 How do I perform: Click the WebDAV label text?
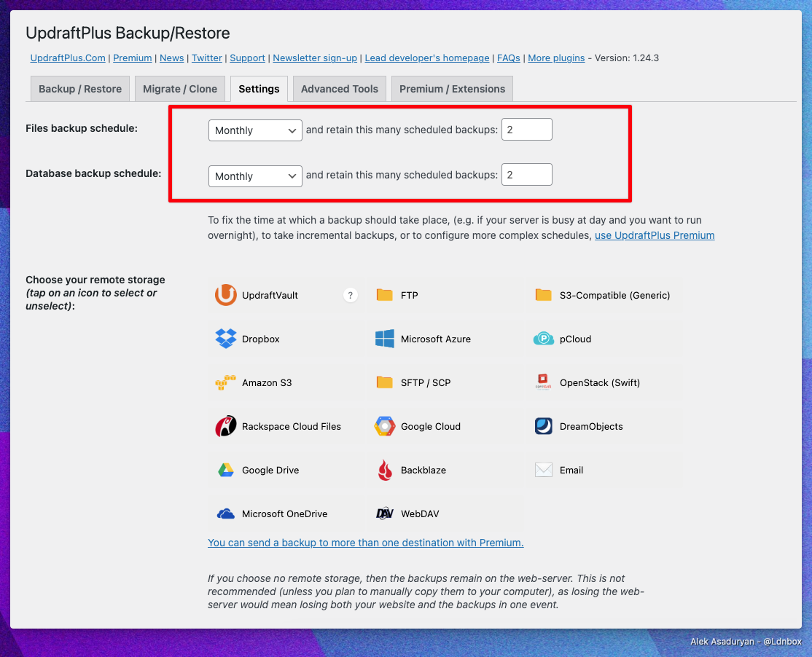coord(420,514)
